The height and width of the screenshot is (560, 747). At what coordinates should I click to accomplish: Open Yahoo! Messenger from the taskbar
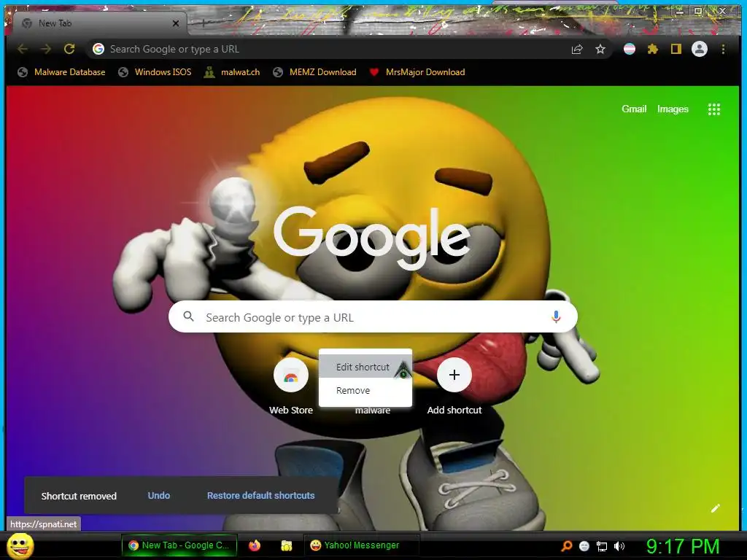(x=361, y=545)
